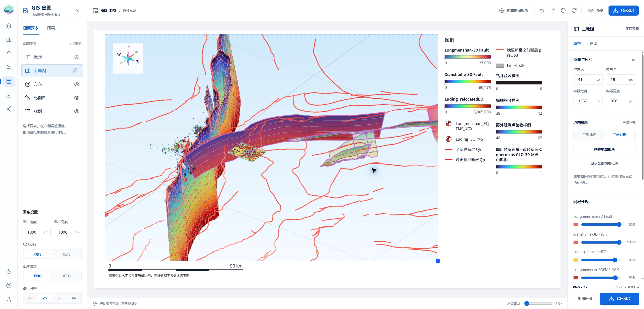Click 显示全部图层范围 link
This screenshot has width=644, height=309.
(604, 163)
